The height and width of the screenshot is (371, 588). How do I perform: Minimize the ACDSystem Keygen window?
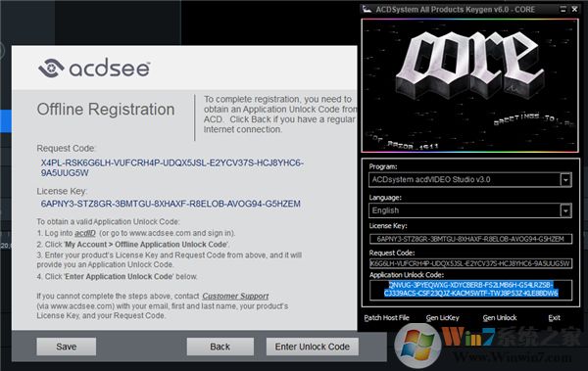click(563, 10)
